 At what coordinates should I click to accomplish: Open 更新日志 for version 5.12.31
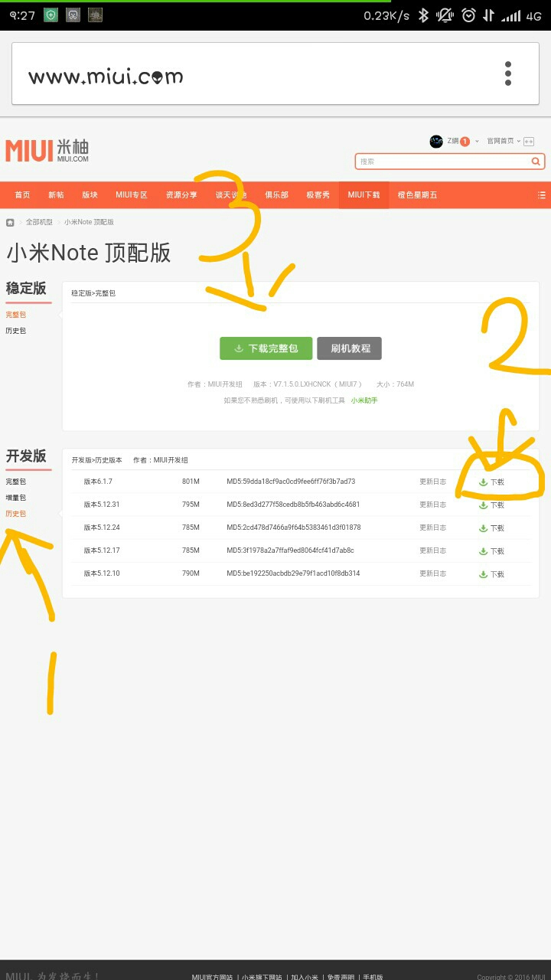(432, 505)
